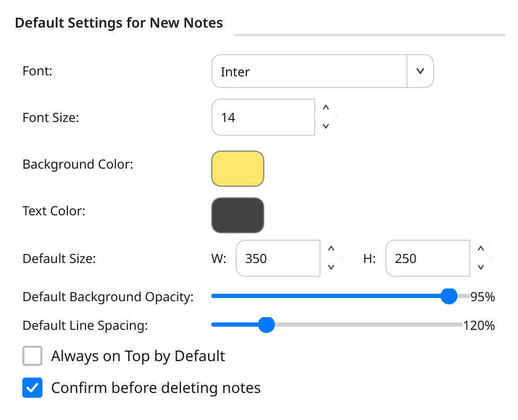This screenshot has height=420, width=518.
Task: Open the Font dropdown arrow
Action: 420,71
